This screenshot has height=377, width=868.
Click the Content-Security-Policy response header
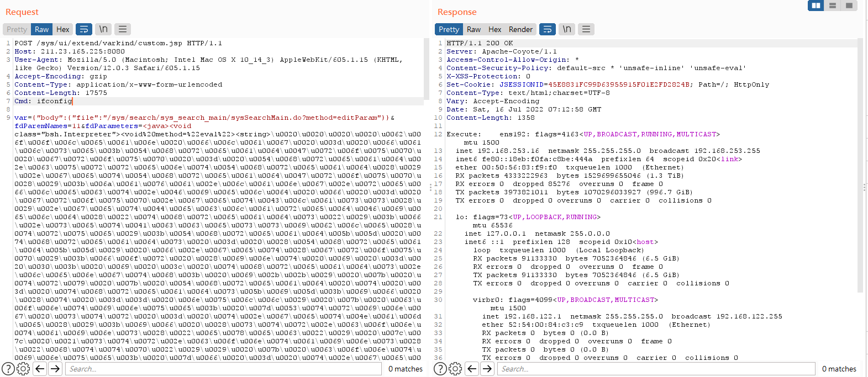(x=596, y=68)
